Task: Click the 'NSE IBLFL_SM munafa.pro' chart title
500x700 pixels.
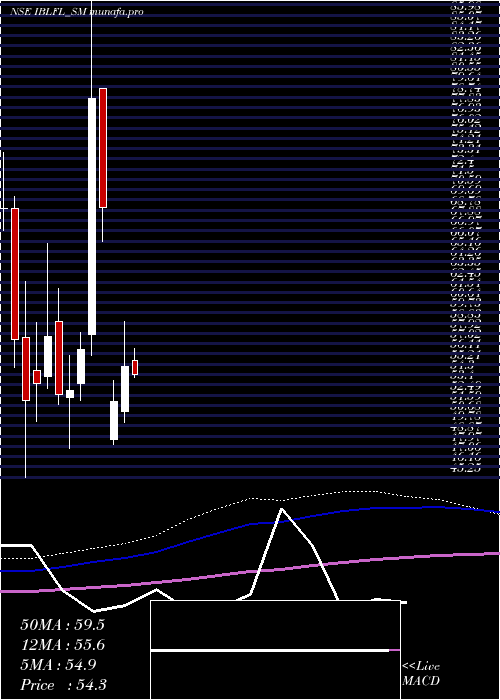Action: tap(77, 12)
